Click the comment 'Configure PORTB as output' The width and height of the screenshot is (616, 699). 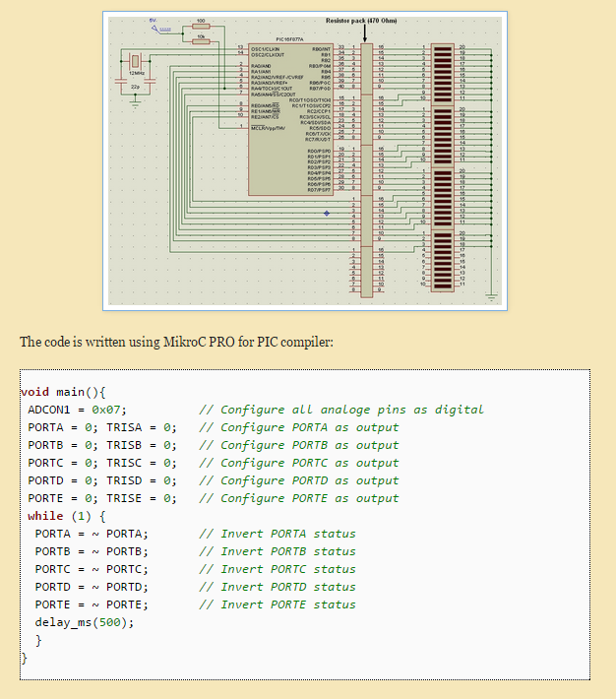click(x=299, y=445)
